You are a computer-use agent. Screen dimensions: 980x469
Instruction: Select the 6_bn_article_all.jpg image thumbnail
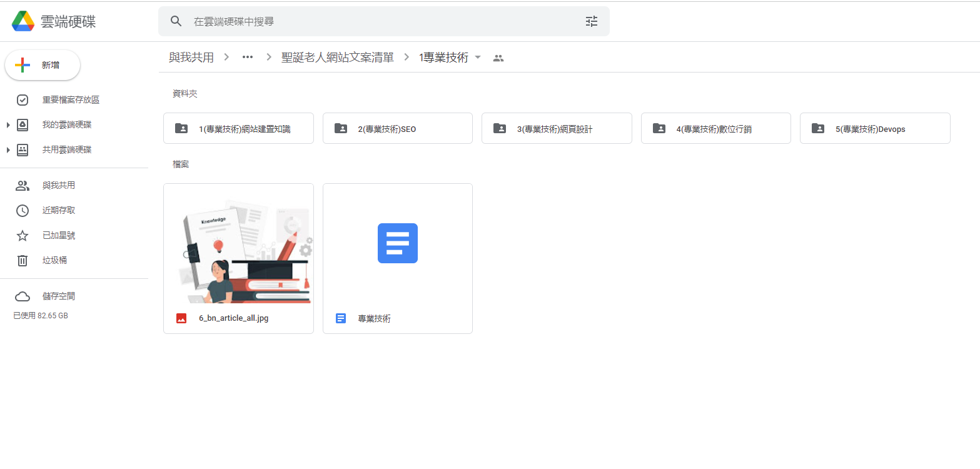238,244
